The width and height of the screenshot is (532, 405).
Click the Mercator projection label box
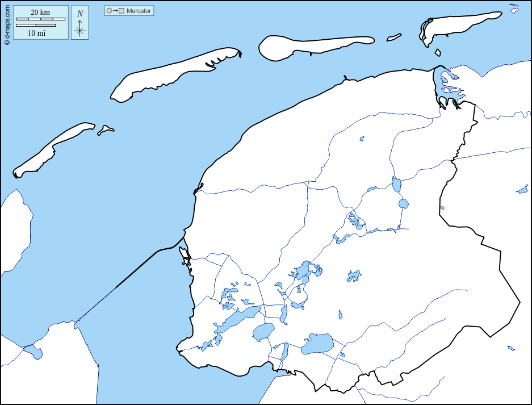(x=129, y=11)
